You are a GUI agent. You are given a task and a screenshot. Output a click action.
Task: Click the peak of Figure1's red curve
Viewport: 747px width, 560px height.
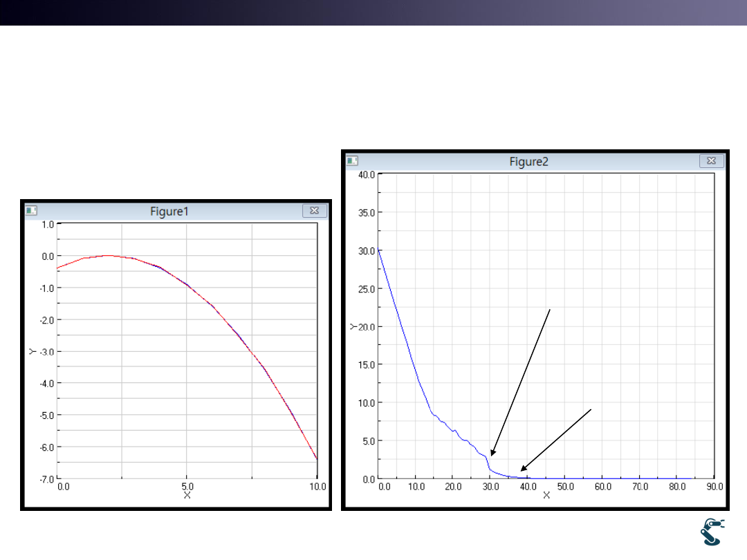(109, 255)
